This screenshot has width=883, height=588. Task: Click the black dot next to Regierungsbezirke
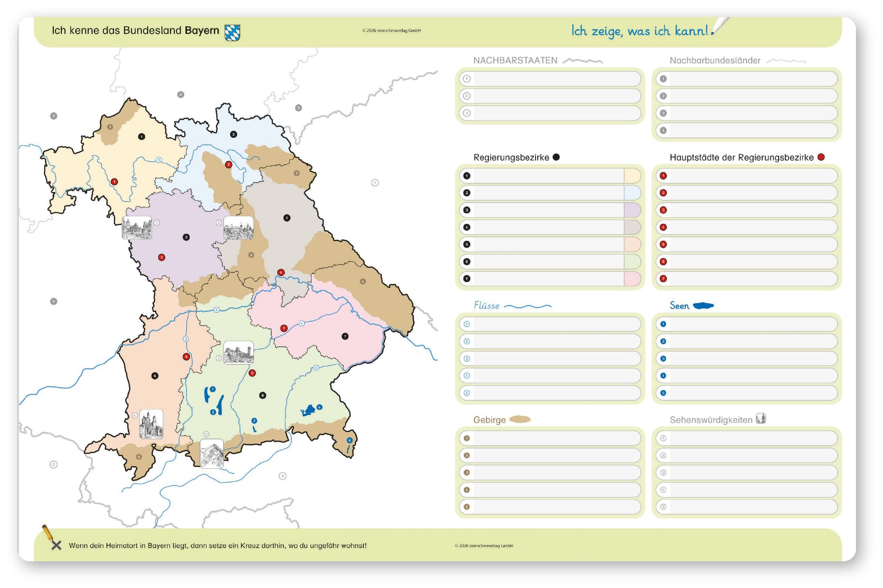pos(556,157)
